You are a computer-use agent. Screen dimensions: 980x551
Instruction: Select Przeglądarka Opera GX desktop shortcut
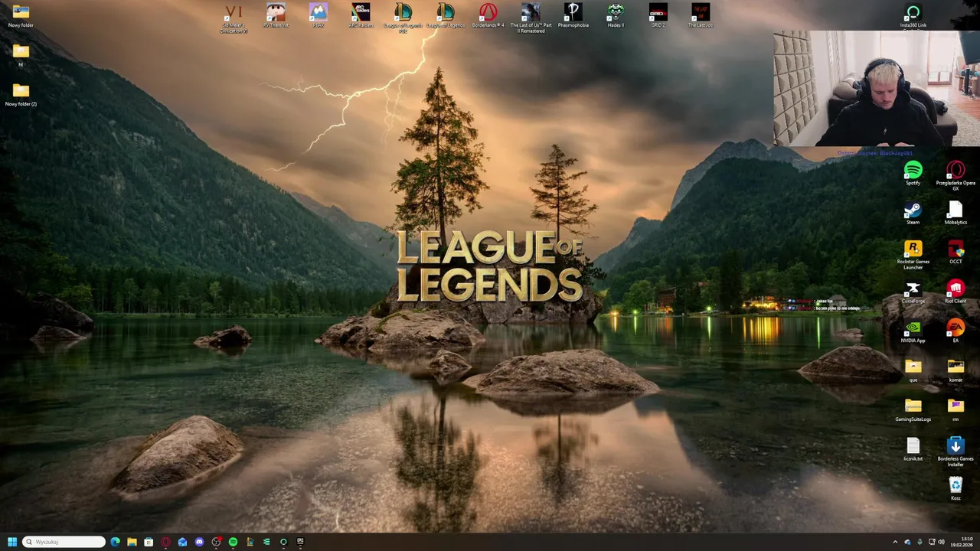tap(955, 175)
